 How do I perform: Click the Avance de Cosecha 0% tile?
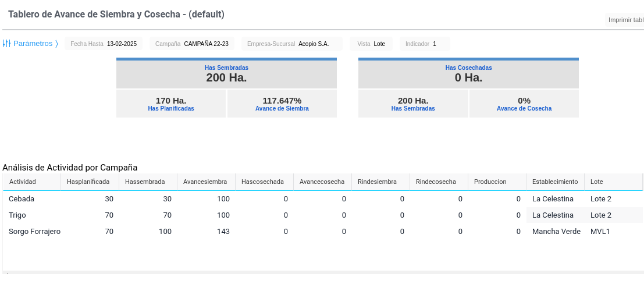(x=524, y=104)
